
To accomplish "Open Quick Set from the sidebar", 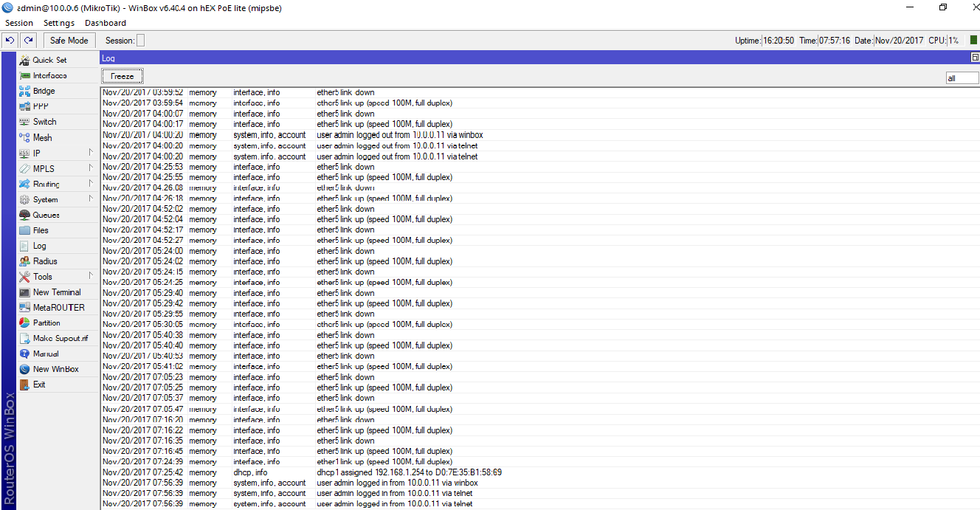I will coord(49,60).
